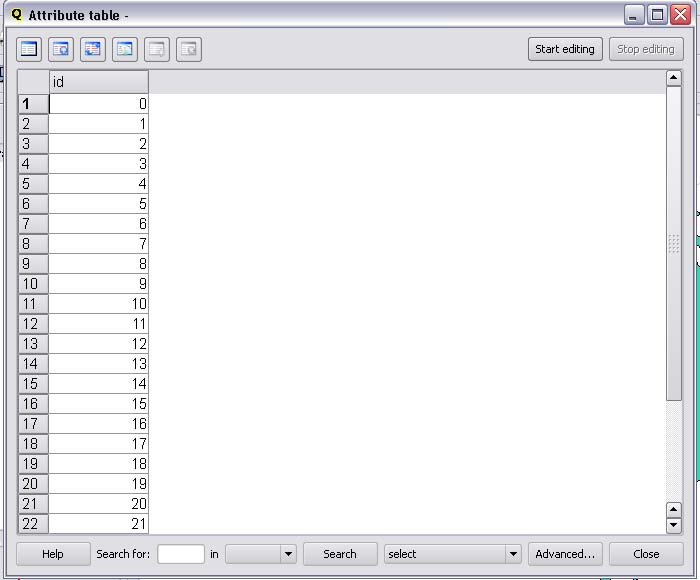Click the Help button
This screenshot has width=700, height=580.
tap(53, 554)
